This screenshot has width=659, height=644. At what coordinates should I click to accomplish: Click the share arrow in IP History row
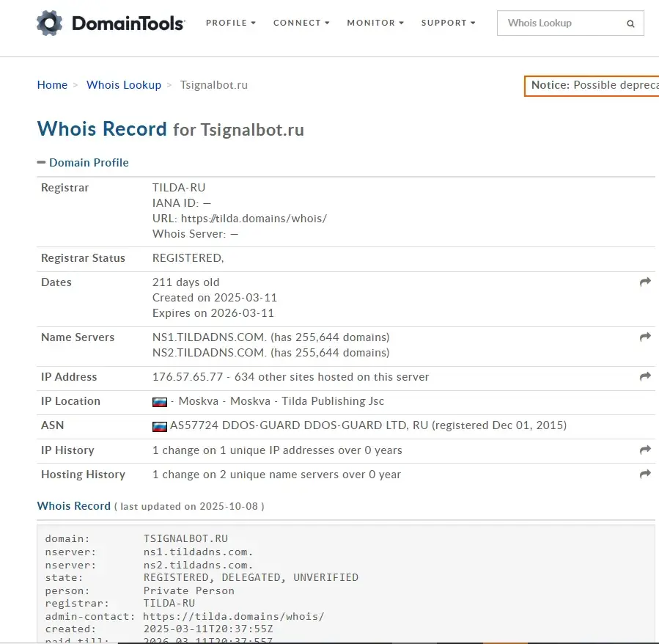point(645,450)
